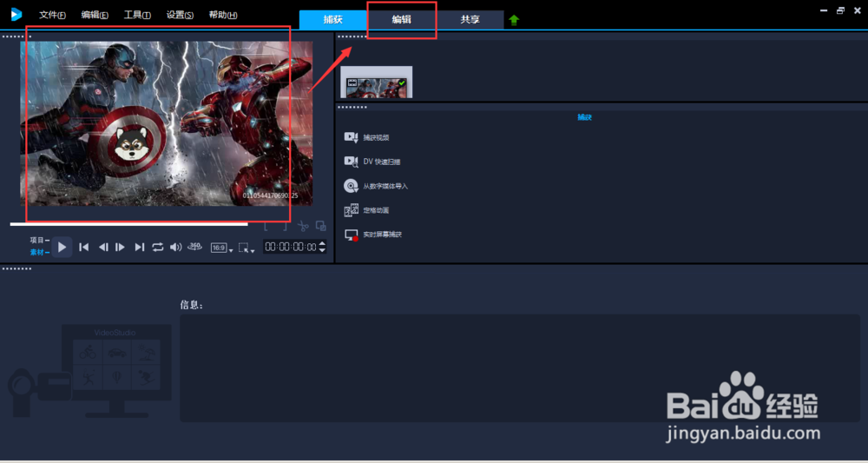Open the 设置 menu
This screenshot has height=463, width=868.
click(x=180, y=15)
